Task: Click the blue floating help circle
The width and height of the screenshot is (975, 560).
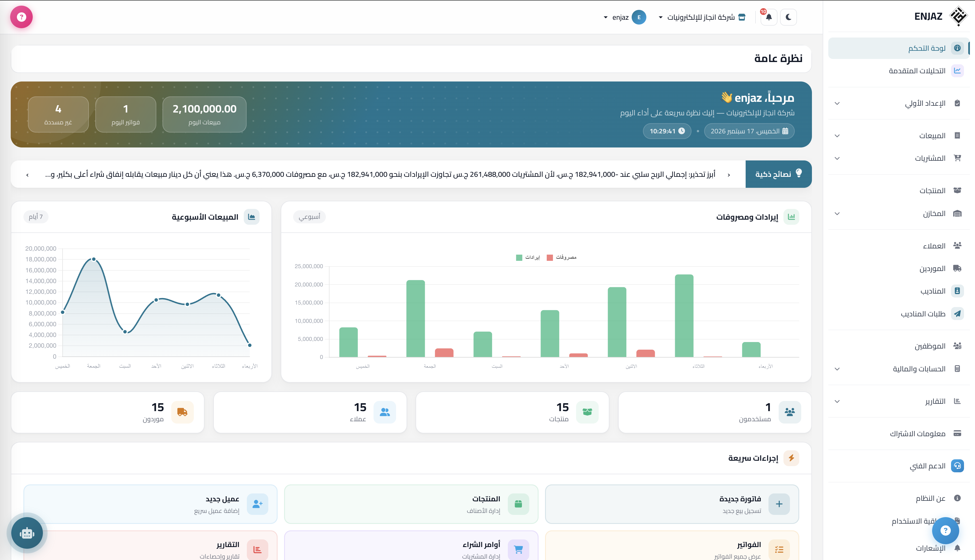Action: click(945, 530)
